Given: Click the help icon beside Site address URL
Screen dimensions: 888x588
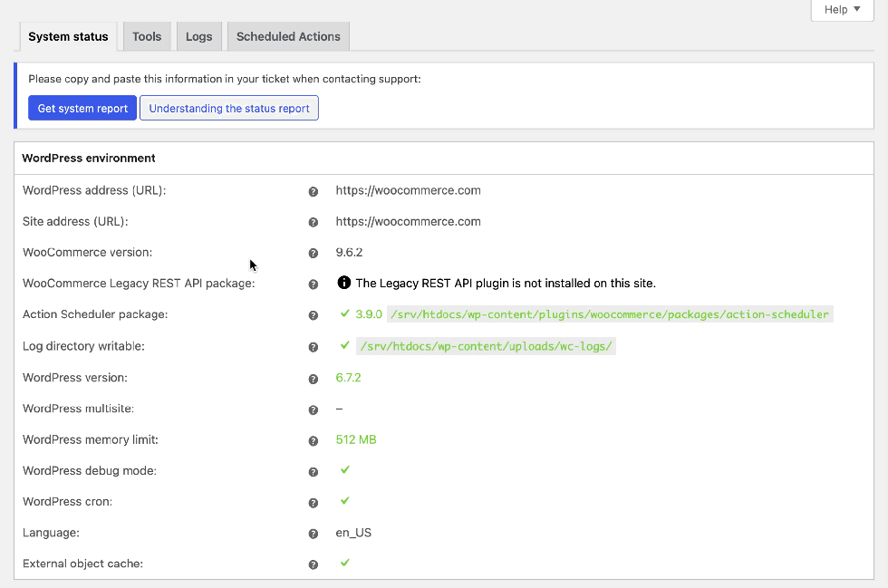Looking at the screenshot, I should click(x=313, y=222).
